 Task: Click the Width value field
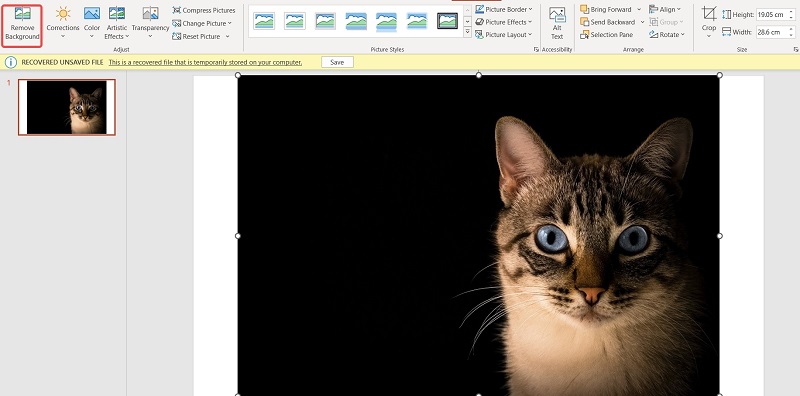(x=771, y=32)
